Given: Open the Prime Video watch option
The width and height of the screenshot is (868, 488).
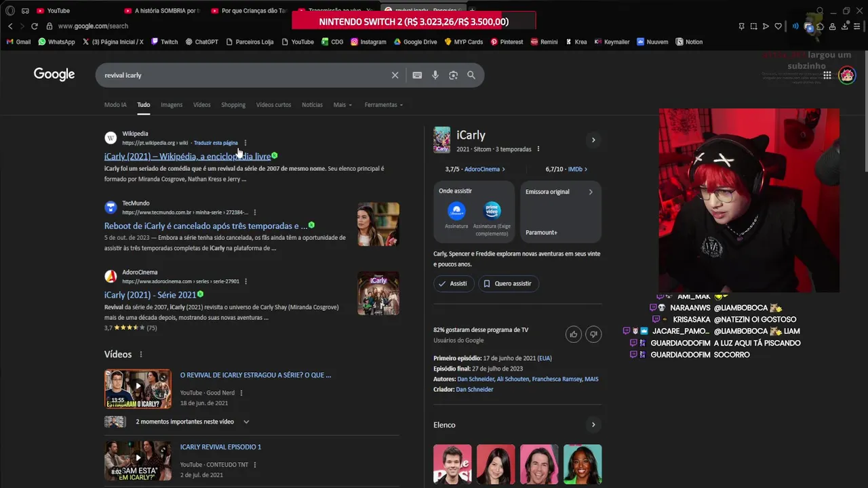Looking at the screenshot, I should (492, 219).
